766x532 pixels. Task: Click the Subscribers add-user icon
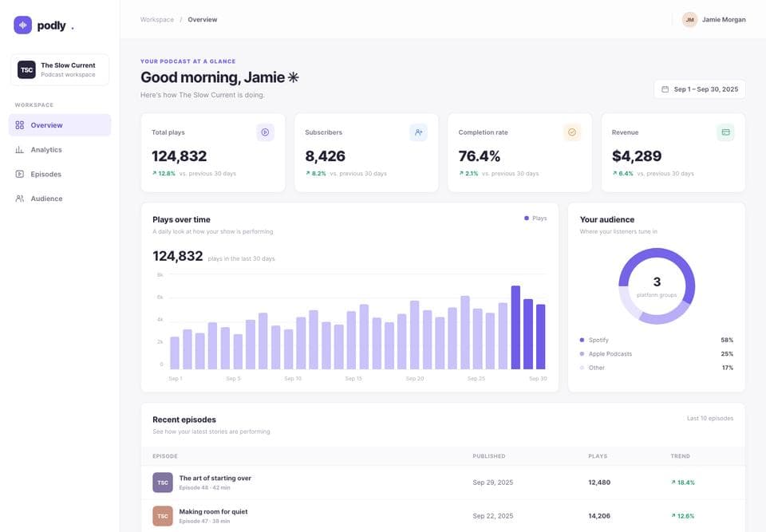419,132
